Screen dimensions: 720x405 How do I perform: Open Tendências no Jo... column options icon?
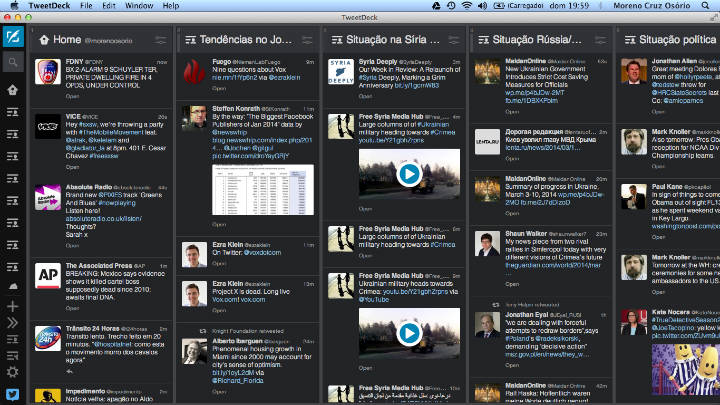307,40
